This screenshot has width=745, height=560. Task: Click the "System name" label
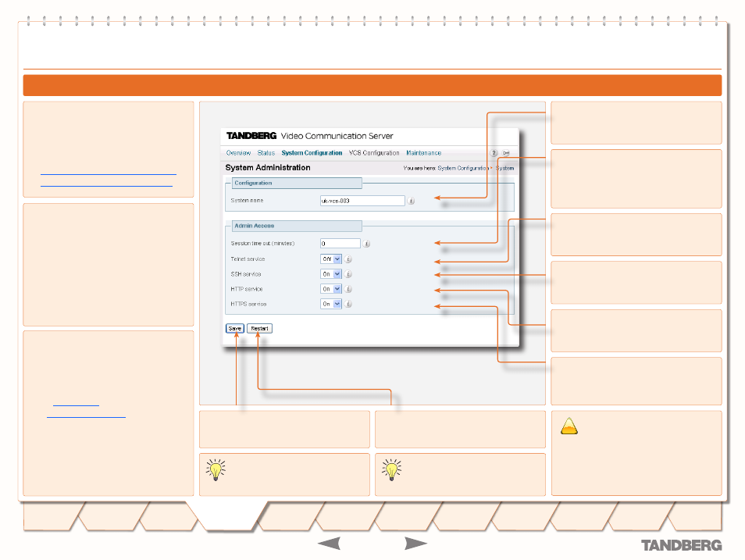(247, 201)
